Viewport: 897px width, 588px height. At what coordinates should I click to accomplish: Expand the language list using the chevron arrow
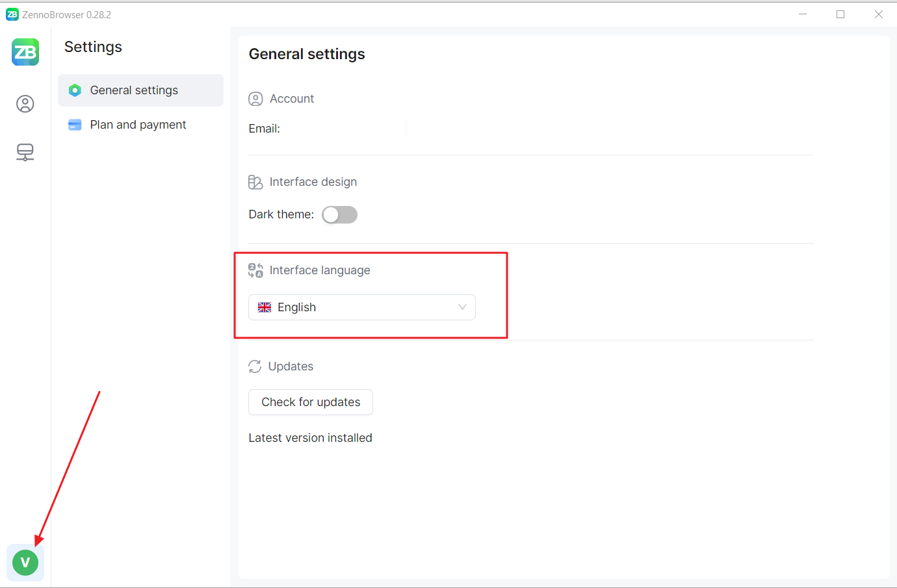pyautogui.click(x=462, y=307)
